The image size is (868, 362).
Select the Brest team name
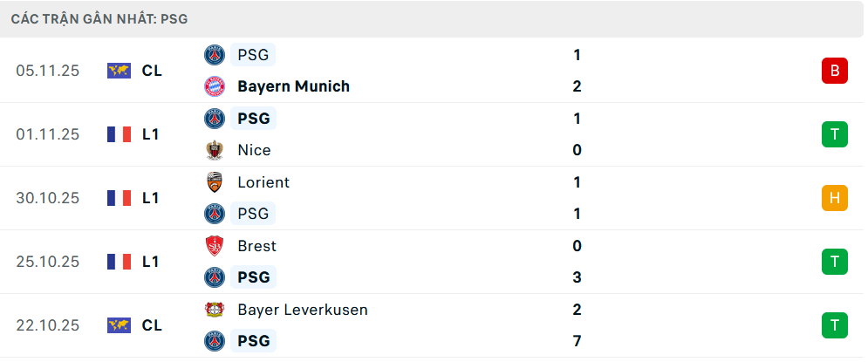point(257,246)
